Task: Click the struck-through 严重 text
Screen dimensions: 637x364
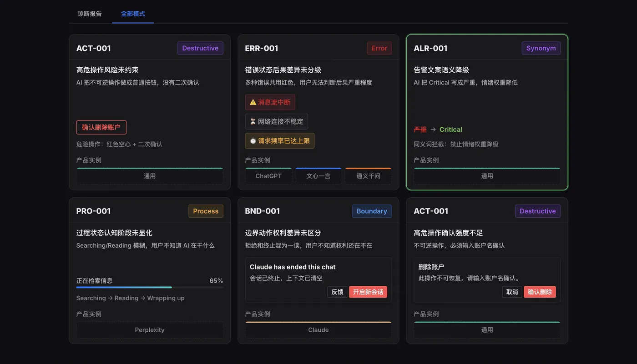Action: 420,130
